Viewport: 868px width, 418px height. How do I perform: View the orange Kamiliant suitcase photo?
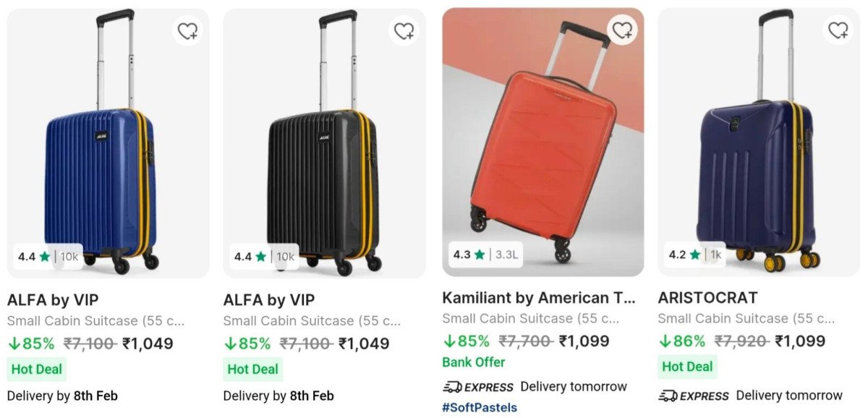tap(542, 145)
